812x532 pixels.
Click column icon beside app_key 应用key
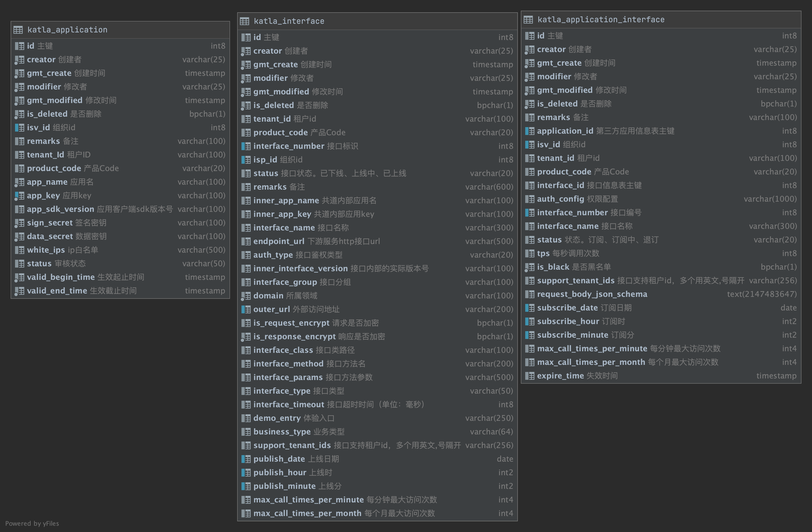[19, 196]
